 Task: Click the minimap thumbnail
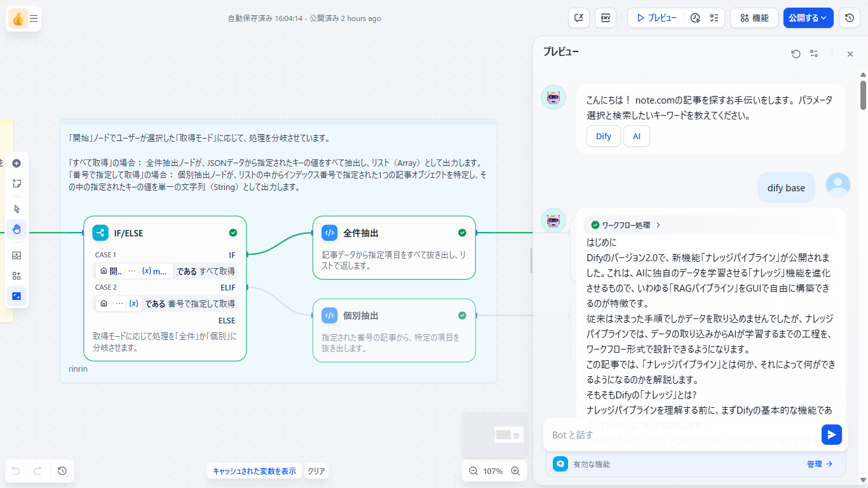[x=495, y=435]
